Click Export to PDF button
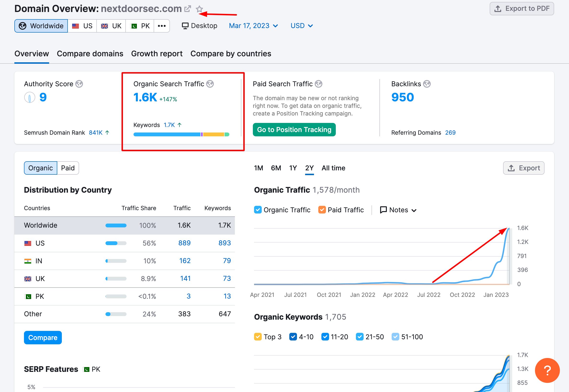Viewport: 569px width, 392px height. click(x=522, y=9)
